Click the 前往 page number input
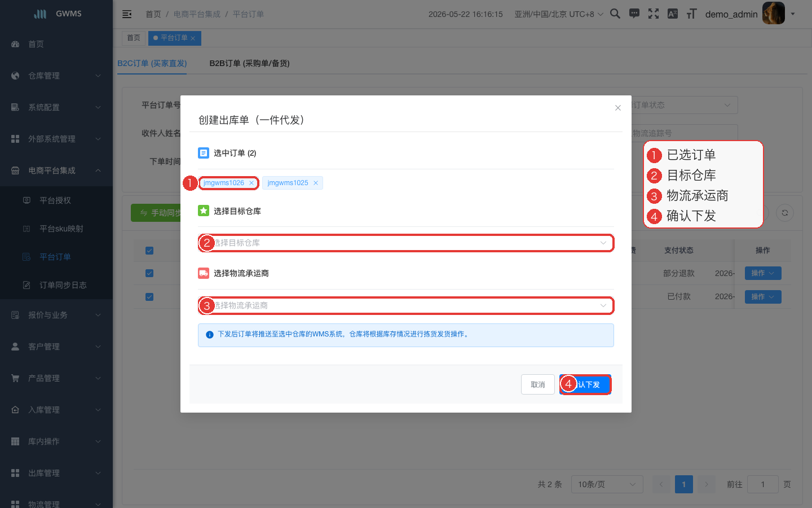Viewport: 812px width, 508px height. (x=763, y=484)
